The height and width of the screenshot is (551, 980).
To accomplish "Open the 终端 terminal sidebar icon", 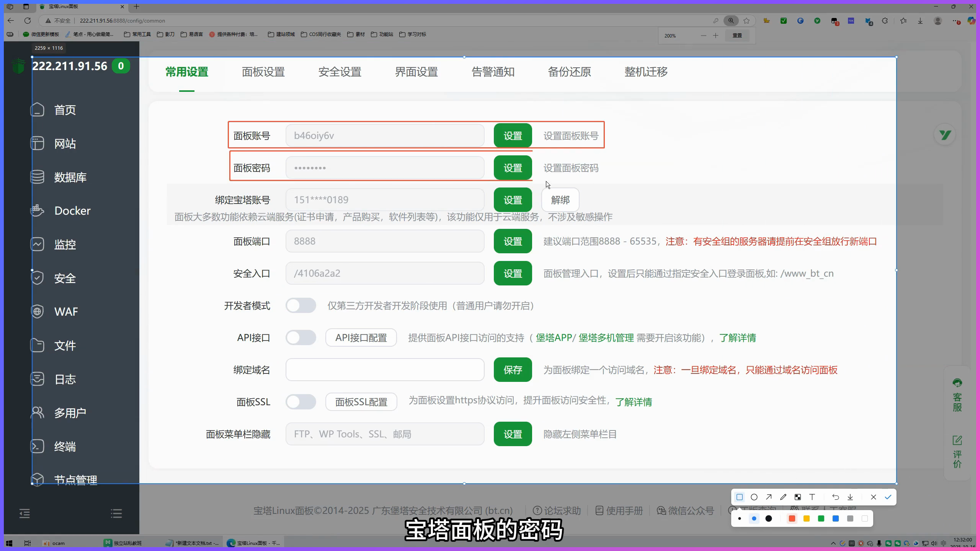I will 37,446.
